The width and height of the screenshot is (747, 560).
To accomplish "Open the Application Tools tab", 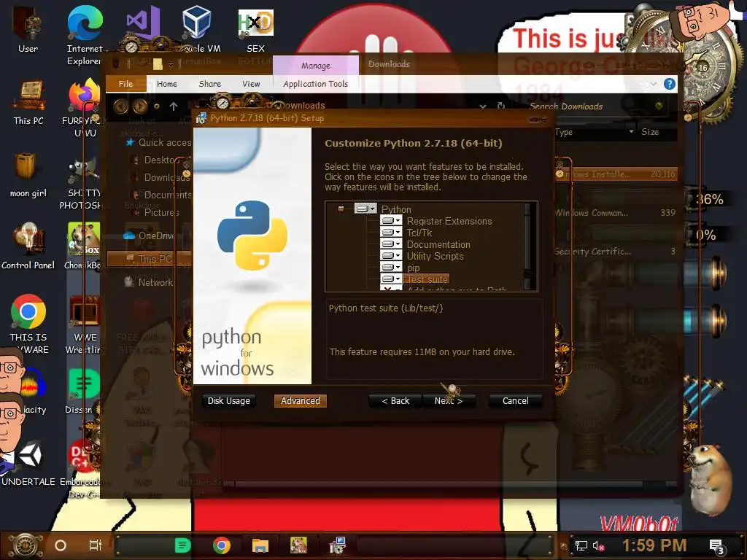I will coord(315,84).
